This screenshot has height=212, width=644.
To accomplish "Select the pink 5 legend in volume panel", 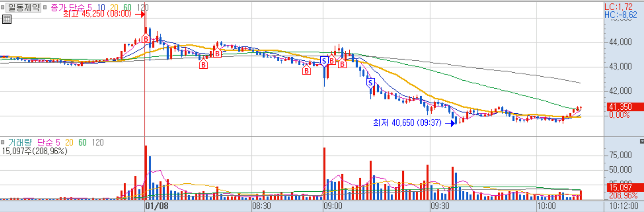I will click(x=58, y=142).
